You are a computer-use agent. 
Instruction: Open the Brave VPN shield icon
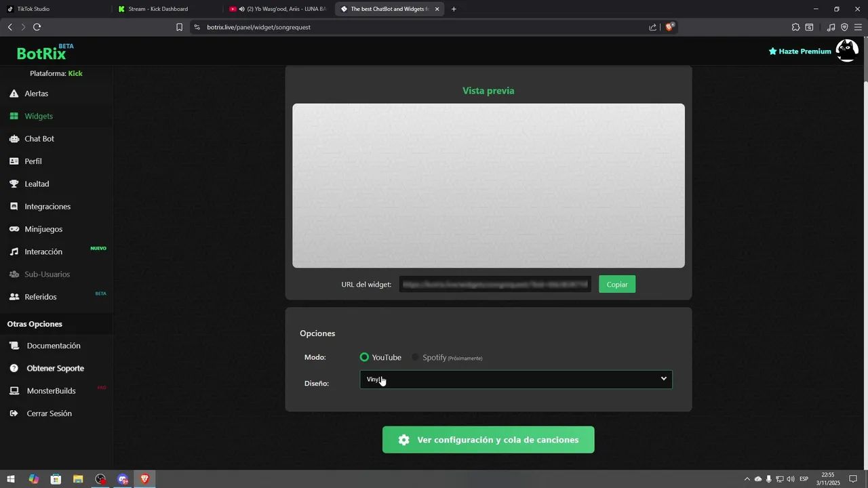coord(844,27)
